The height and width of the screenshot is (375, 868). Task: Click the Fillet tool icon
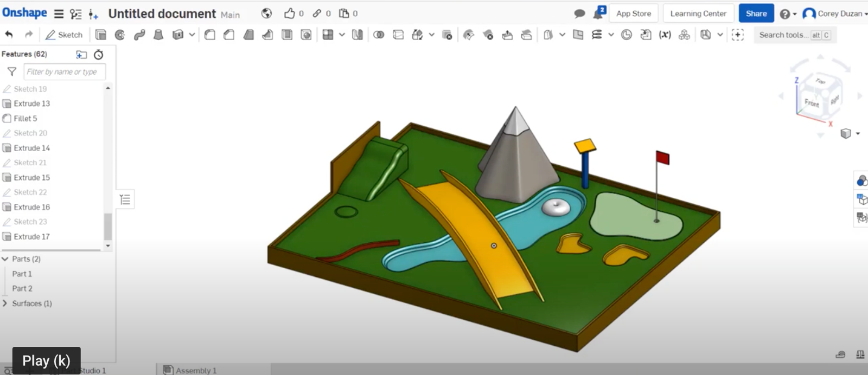pos(210,35)
